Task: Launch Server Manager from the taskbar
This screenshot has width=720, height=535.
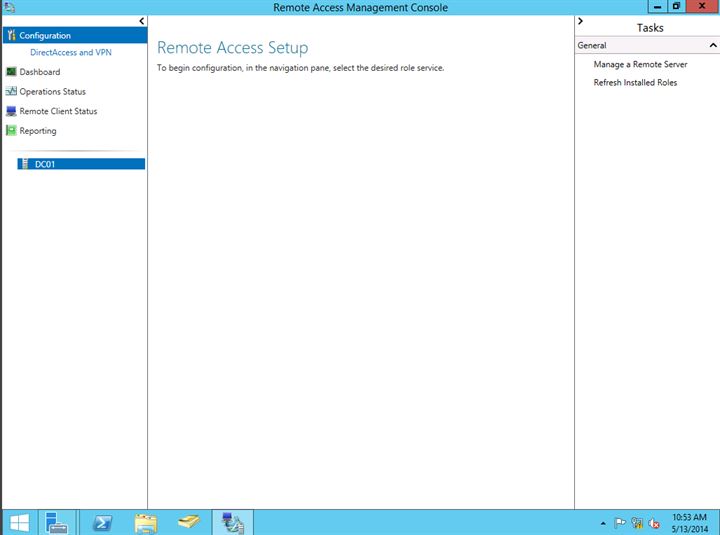Action: pos(56,522)
